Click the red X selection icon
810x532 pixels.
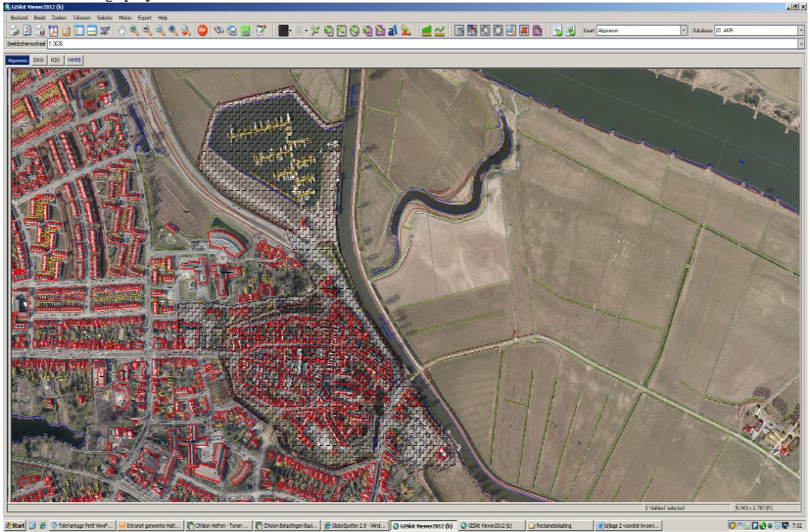point(524,31)
